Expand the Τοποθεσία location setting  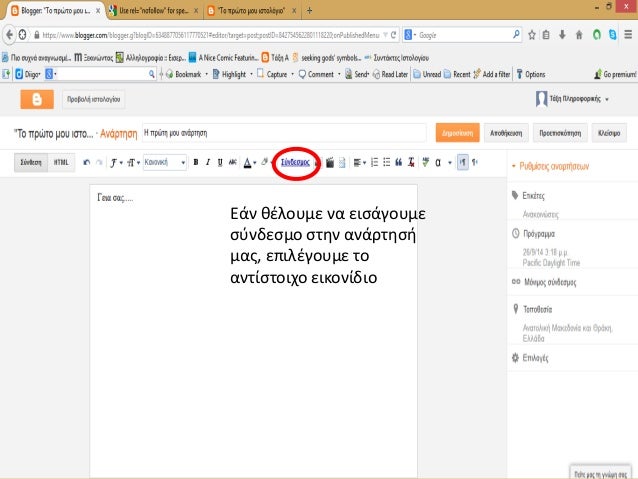[x=535, y=310]
